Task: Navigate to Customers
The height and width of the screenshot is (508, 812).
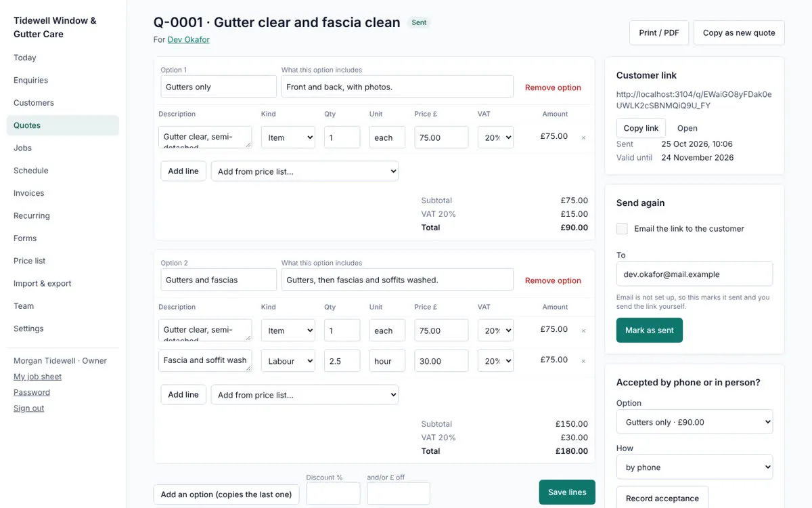Action: [62, 103]
